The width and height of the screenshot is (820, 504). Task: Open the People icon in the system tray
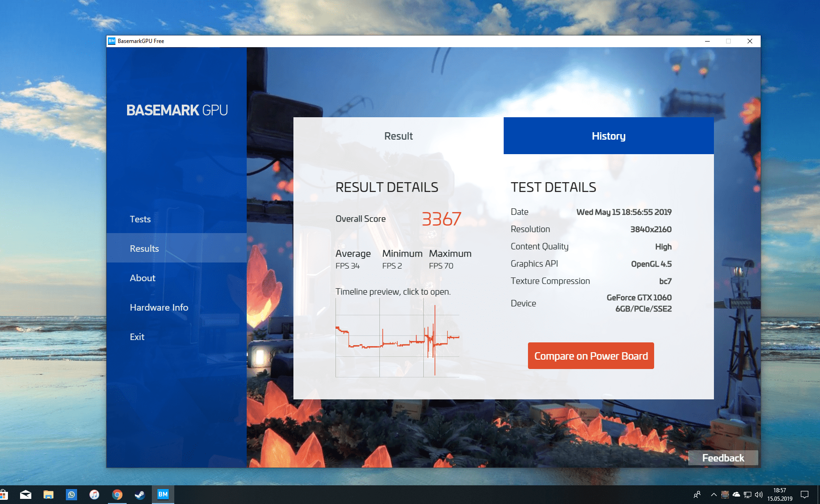point(697,495)
